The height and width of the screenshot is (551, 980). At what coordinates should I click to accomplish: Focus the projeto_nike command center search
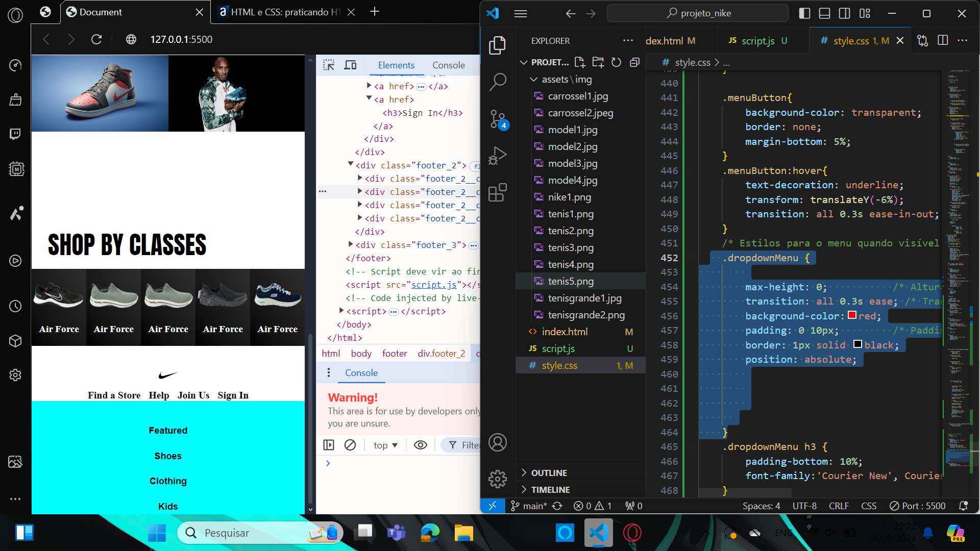click(x=697, y=13)
